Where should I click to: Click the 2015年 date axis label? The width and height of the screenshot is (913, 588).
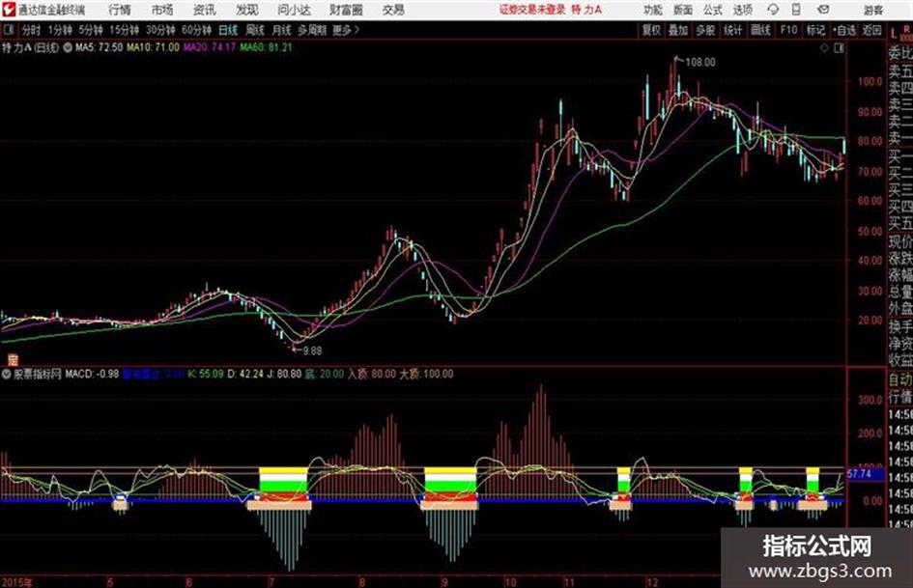pyautogui.click(x=16, y=582)
